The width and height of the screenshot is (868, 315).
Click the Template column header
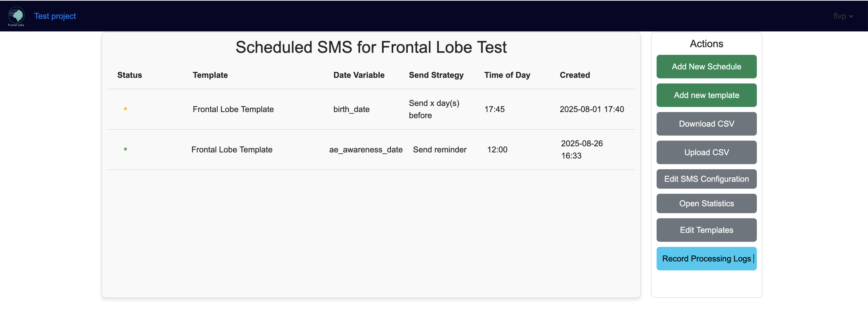pos(210,75)
